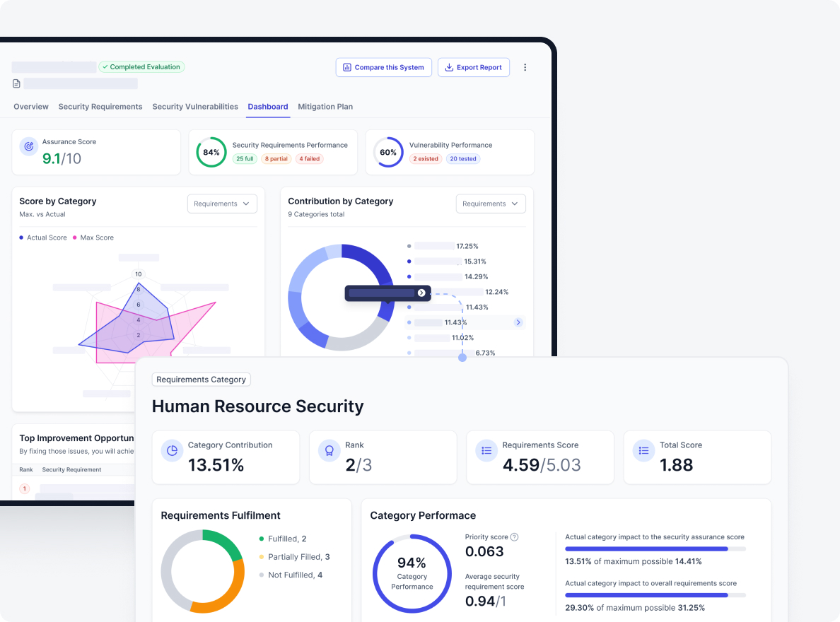This screenshot has width=840, height=622.
Task: Open the Mitigation Plan tab
Action: pyautogui.click(x=325, y=107)
